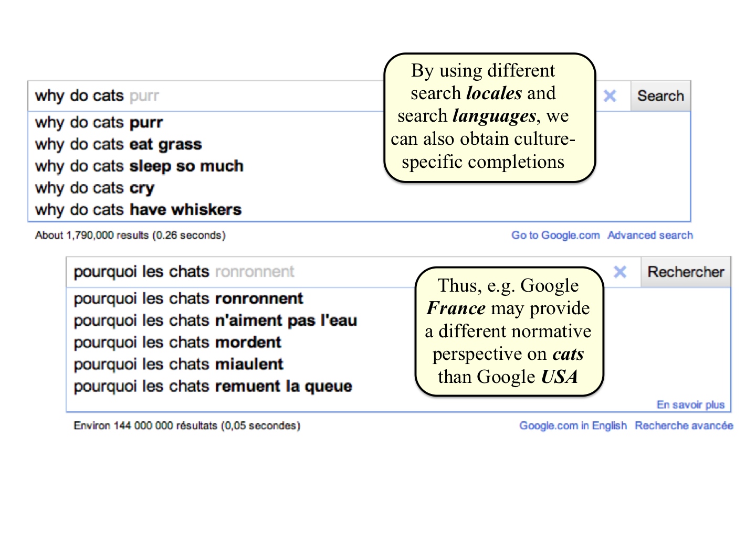756x534 pixels.
Task: Click the Rechercher button
Action: tap(686, 272)
